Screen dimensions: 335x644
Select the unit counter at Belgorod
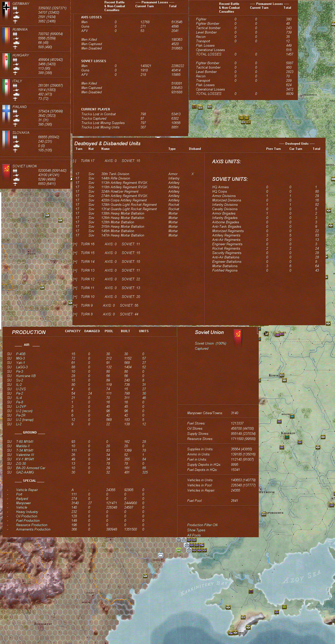[292, 416]
